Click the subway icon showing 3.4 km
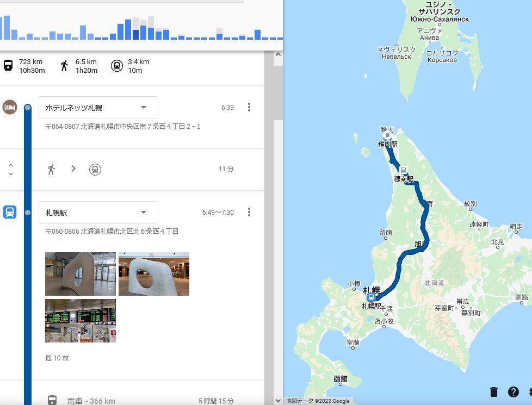This screenshot has width=532, height=405. pos(117,66)
